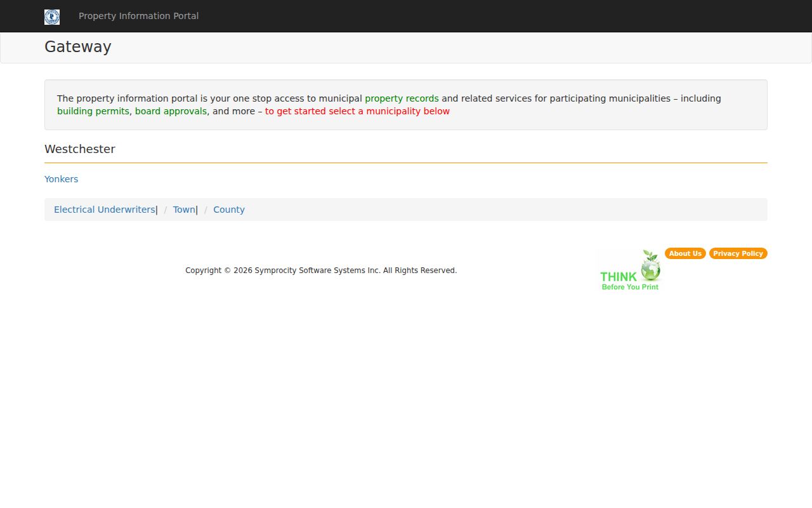812x508 pixels.
Task: Click the slash separator before County
Action: click(206, 210)
